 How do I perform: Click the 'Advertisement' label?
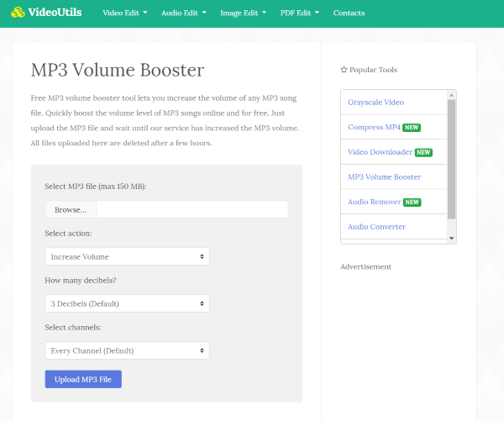click(x=365, y=266)
